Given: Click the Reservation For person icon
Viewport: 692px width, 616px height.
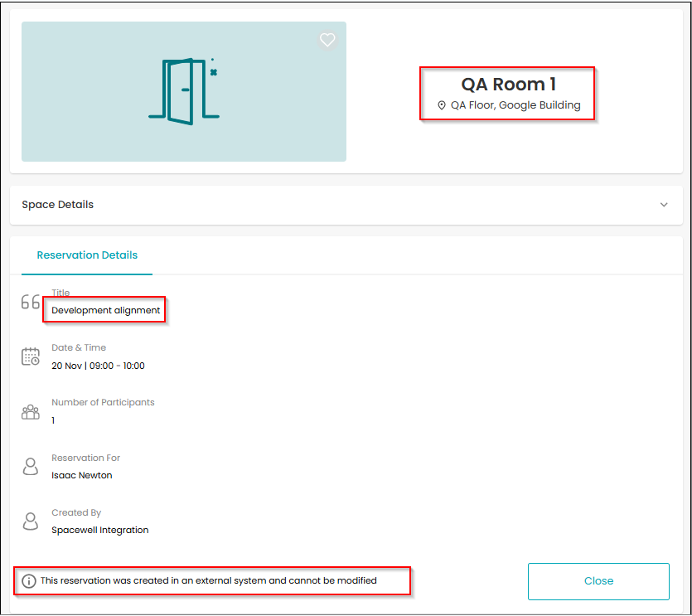Looking at the screenshot, I should click(x=31, y=466).
